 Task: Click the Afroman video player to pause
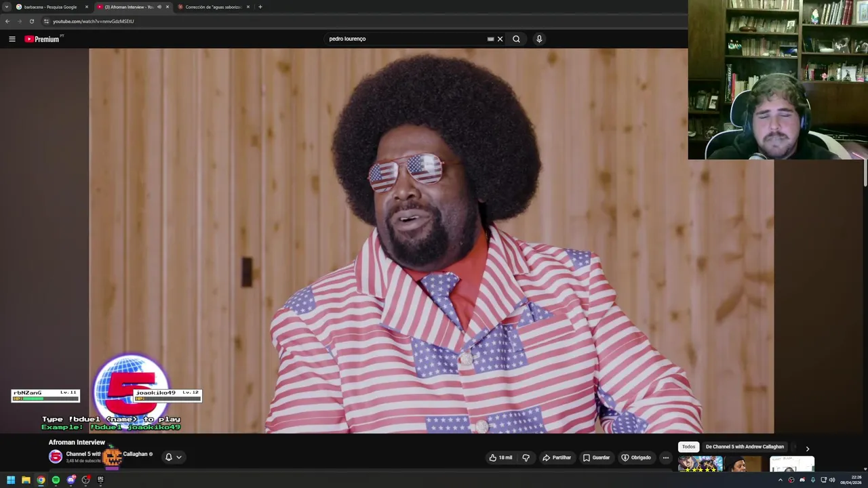point(431,241)
